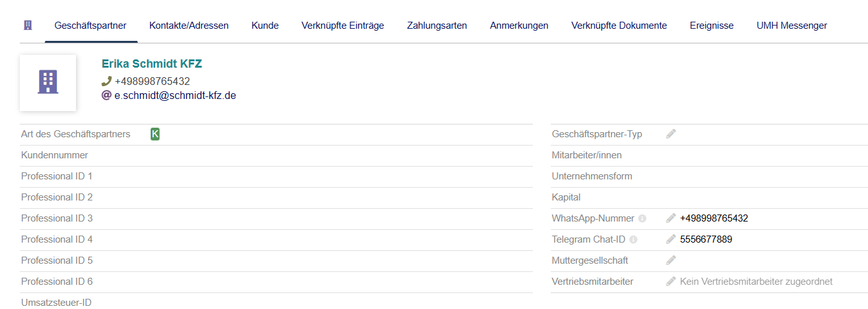The image size is (868, 309).
Task: Open the Verknüpfte Einträge tab
Action: tap(343, 26)
